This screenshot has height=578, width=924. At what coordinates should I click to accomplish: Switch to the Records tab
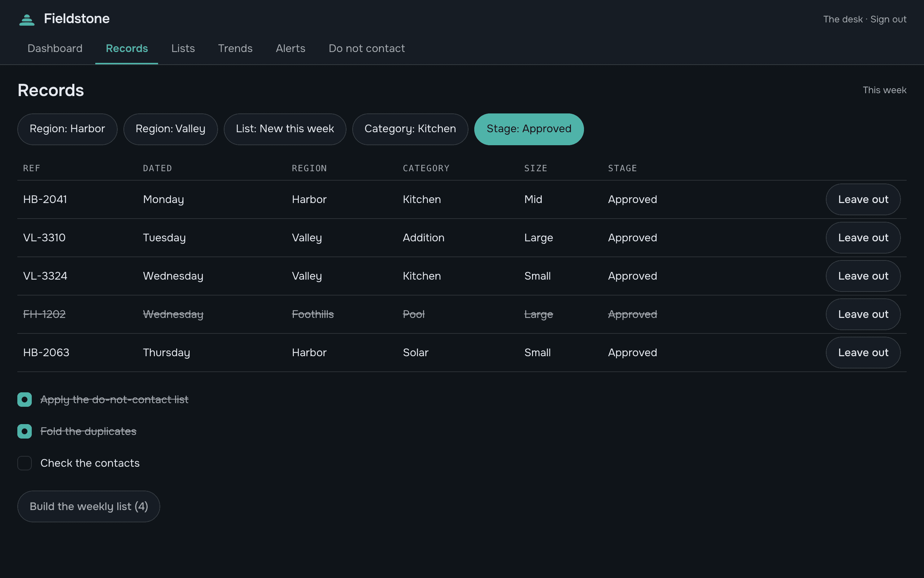click(x=127, y=48)
